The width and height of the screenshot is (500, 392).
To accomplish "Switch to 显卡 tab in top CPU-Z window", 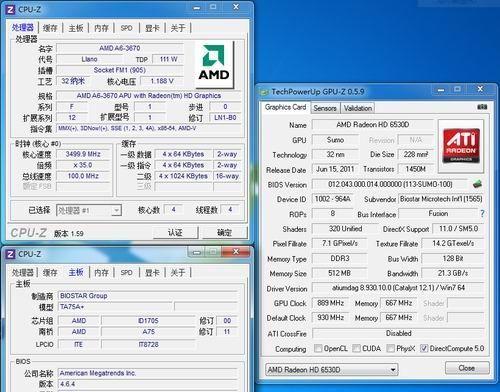I will click(x=152, y=28).
